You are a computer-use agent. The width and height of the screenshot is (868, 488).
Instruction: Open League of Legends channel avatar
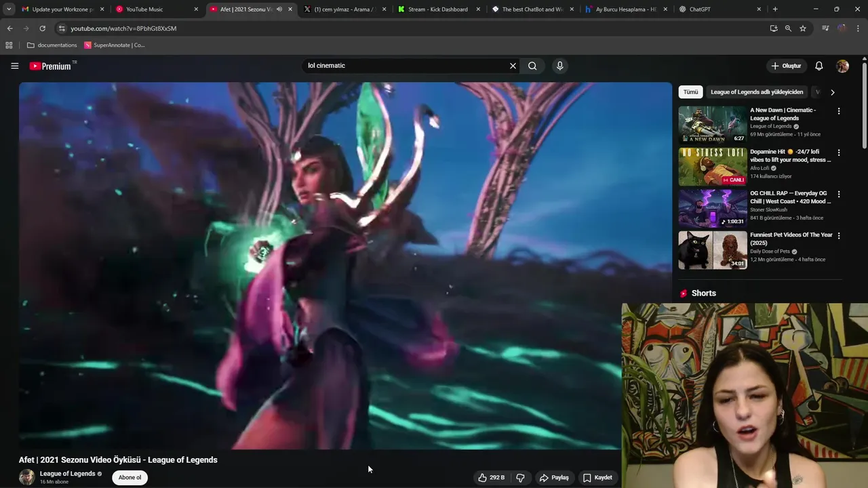tap(26, 477)
